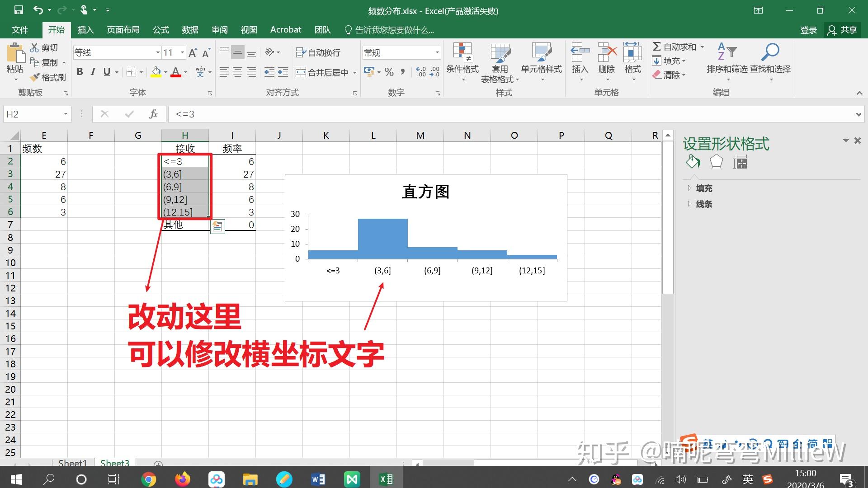Open Sort and Filter (排序和筛选)
868x488 pixels.
coord(727,62)
